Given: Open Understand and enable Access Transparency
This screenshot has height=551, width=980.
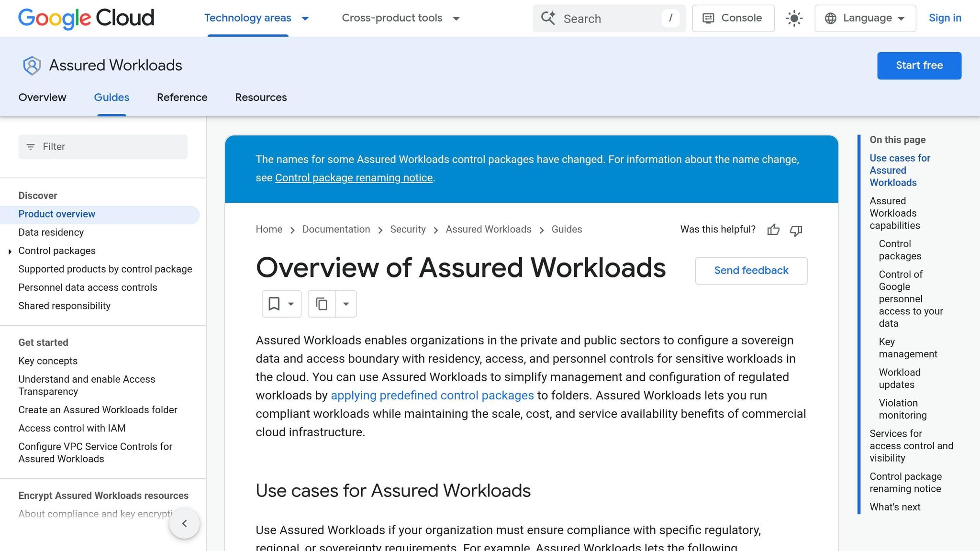Looking at the screenshot, I should tap(87, 386).
